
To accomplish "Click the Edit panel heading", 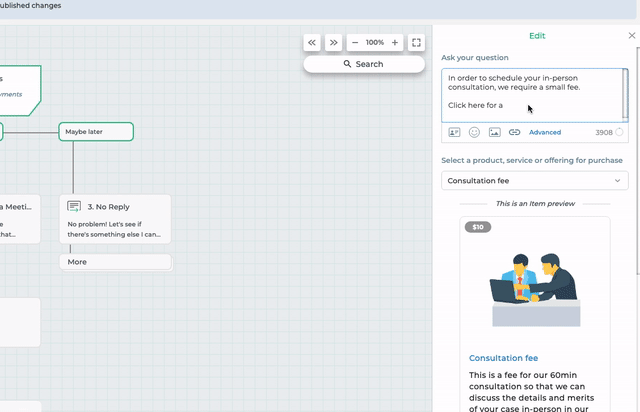I will pyautogui.click(x=537, y=36).
